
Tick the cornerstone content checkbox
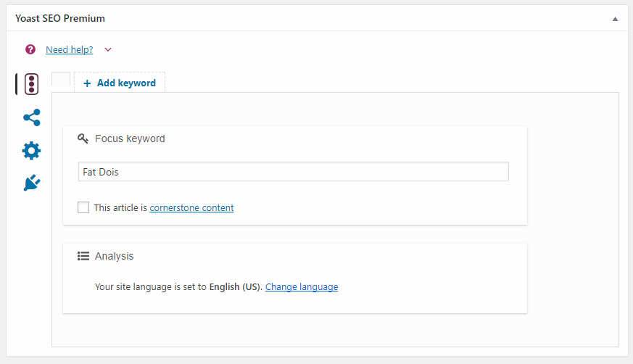83,207
